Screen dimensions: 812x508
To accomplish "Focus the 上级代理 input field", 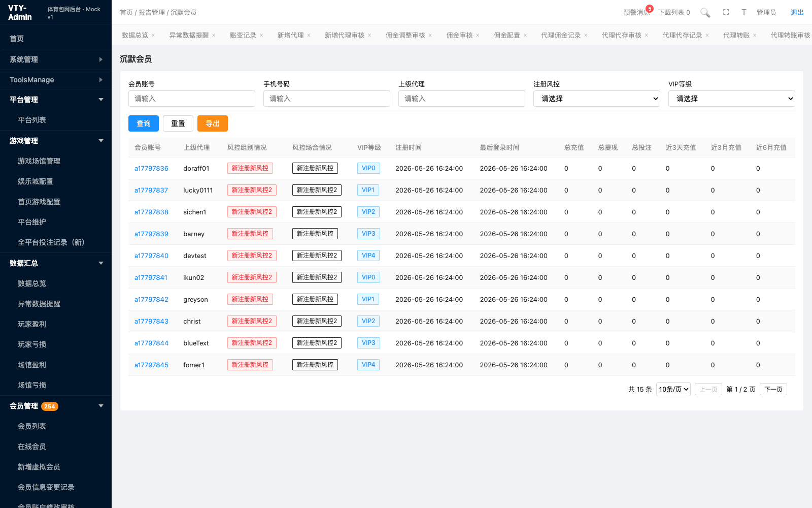I will (x=462, y=99).
